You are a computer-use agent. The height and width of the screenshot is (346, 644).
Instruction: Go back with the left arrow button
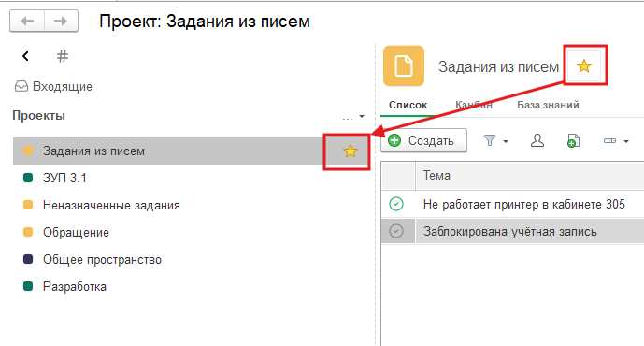(27, 21)
